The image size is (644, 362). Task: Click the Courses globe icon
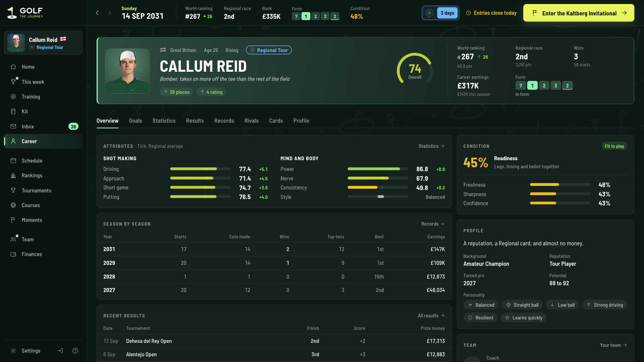click(x=13, y=205)
